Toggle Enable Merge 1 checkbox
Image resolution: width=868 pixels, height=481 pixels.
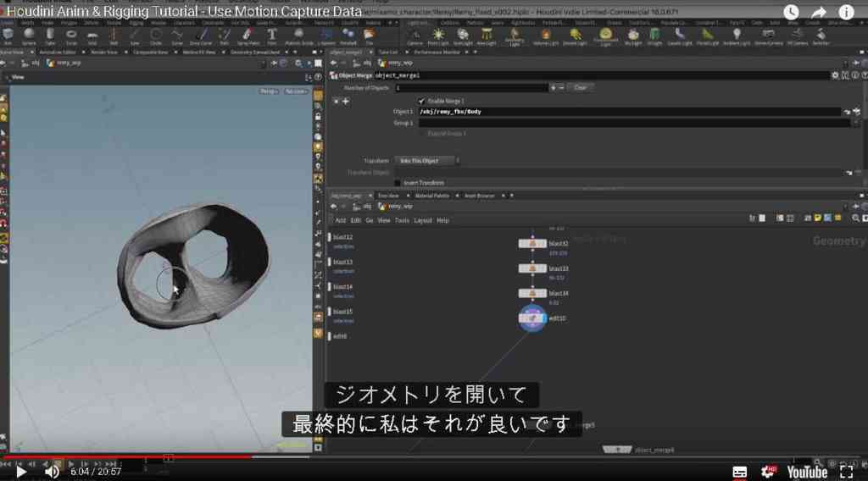click(422, 101)
